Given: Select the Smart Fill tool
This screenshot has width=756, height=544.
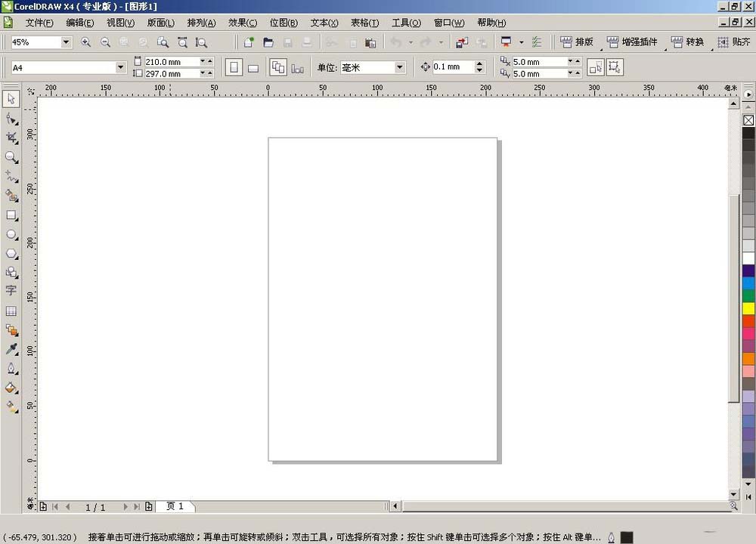Looking at the screenshot, I should (x=11, y=196).
